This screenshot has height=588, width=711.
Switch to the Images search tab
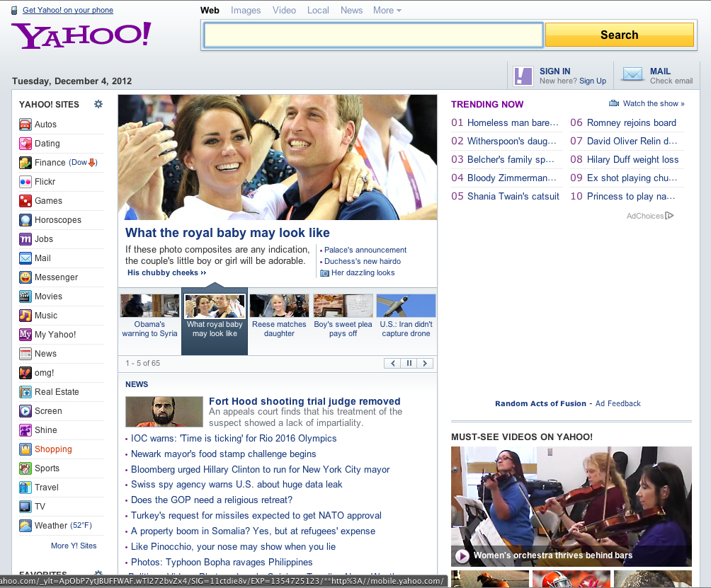point(246,10)
